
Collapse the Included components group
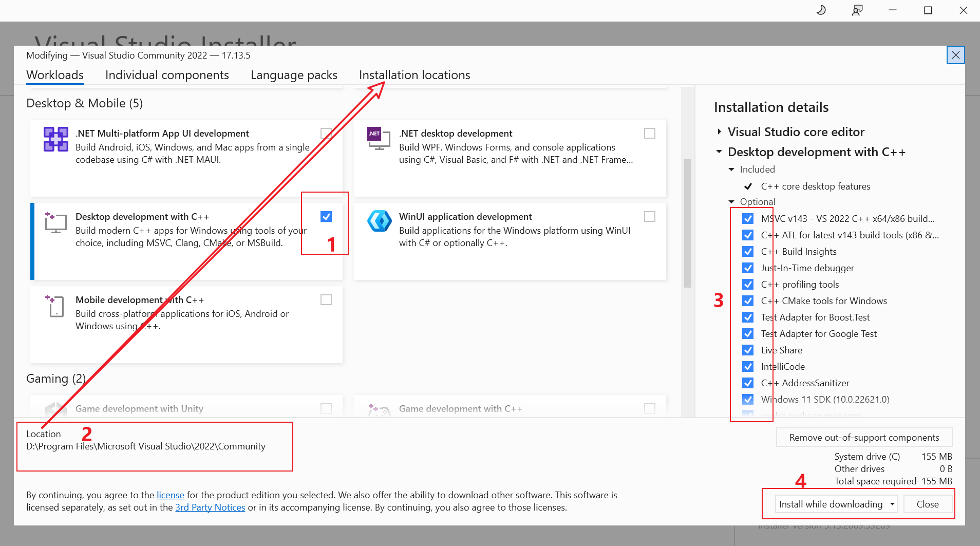pyautogui.click(x=731, y=170)
